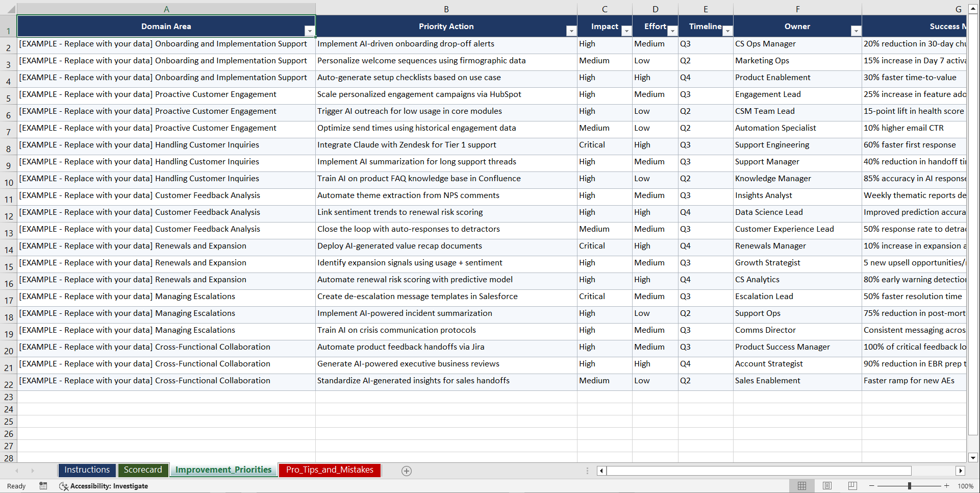This screenshot has width=980, height=493.
Task: Select Page Layout view icon
Action: (827, 486)
